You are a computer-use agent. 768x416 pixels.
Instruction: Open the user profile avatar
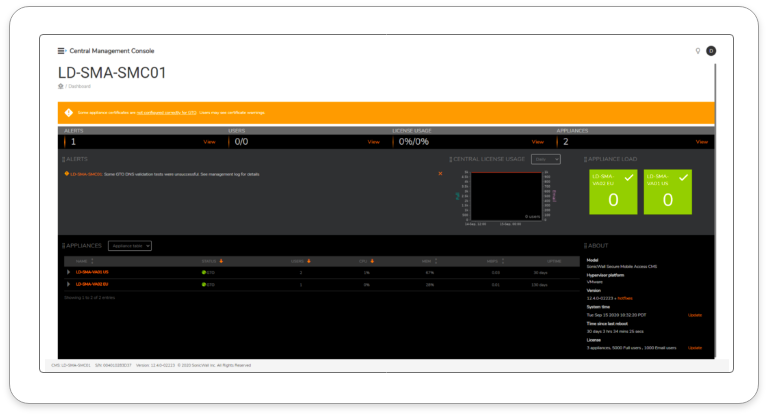(711, 50)
